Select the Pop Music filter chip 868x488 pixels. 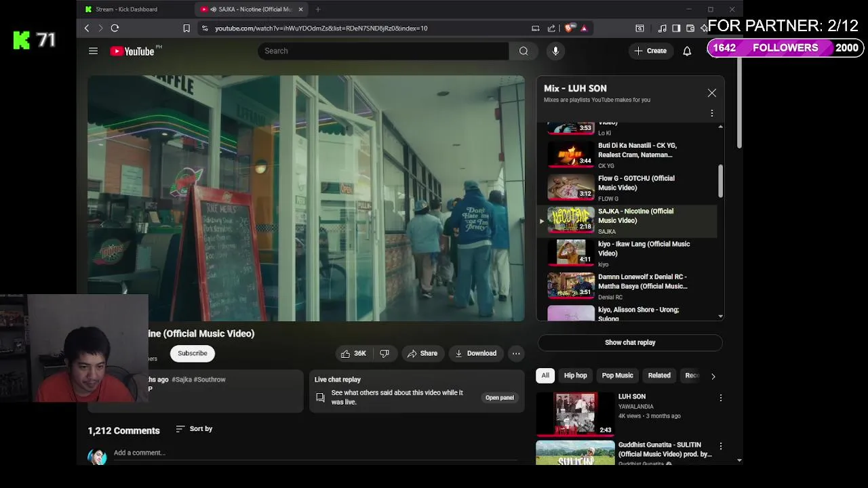(617, 375)
